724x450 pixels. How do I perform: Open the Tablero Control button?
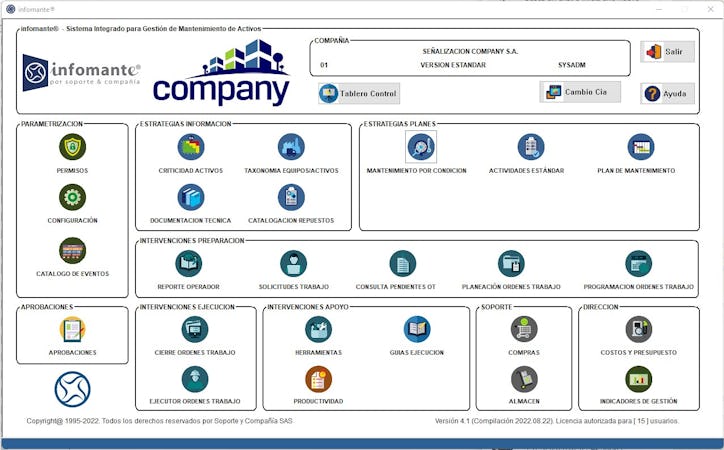pos(359,93)
